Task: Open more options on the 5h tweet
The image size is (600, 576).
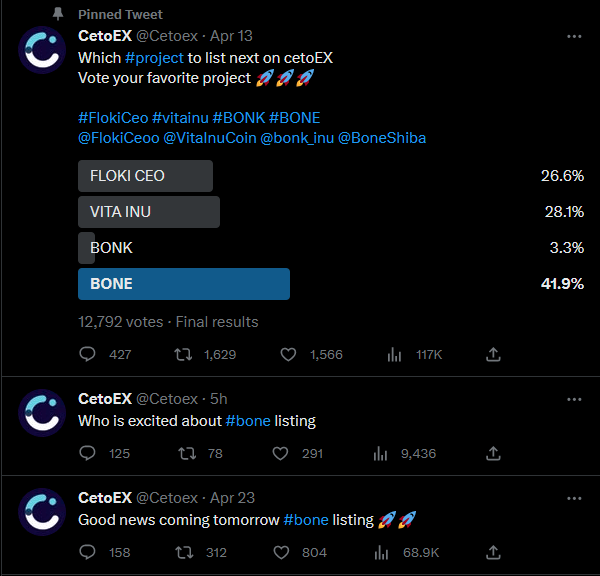Action: point(574,399)
